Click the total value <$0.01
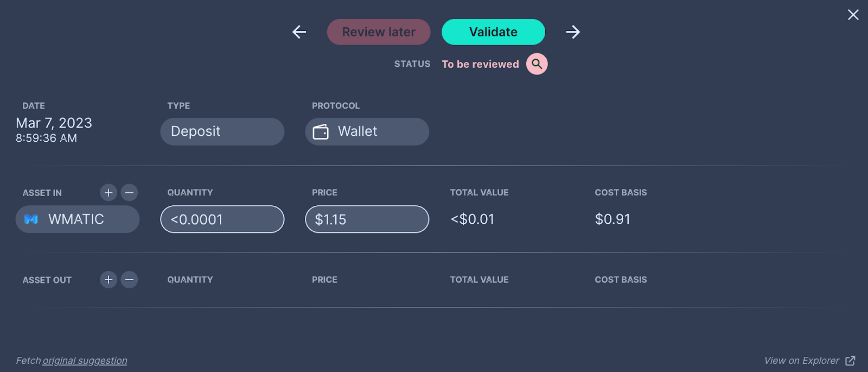 click(473, 219)
